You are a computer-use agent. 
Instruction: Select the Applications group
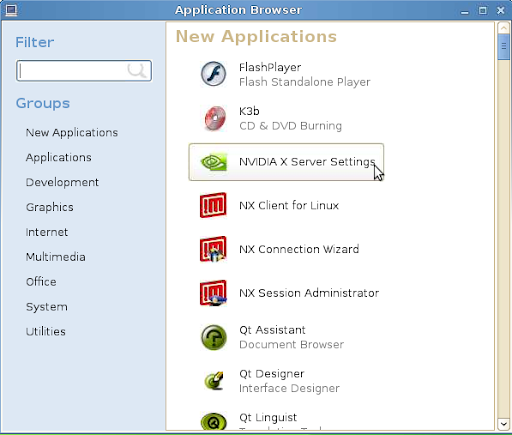coord(58,157)
